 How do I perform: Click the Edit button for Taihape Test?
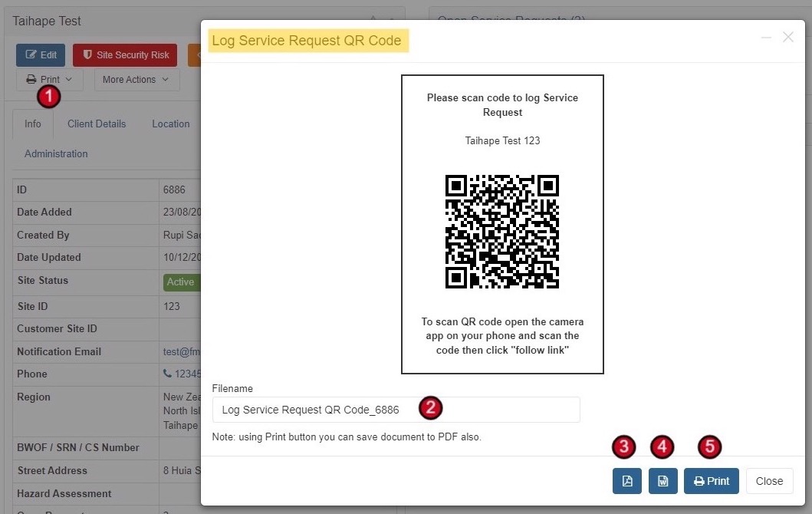[x=41, y=55]
